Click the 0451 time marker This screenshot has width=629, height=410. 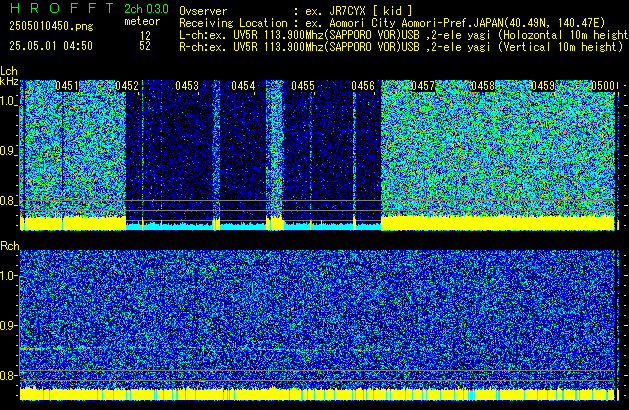(67, 86)
